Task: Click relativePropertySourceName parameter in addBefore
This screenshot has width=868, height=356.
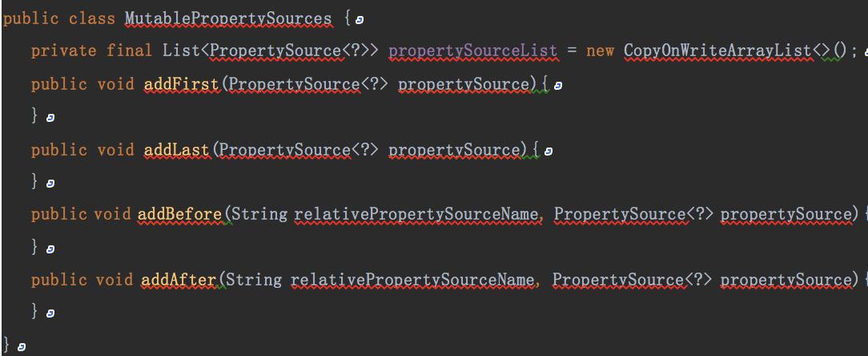Action: (416, 215)
